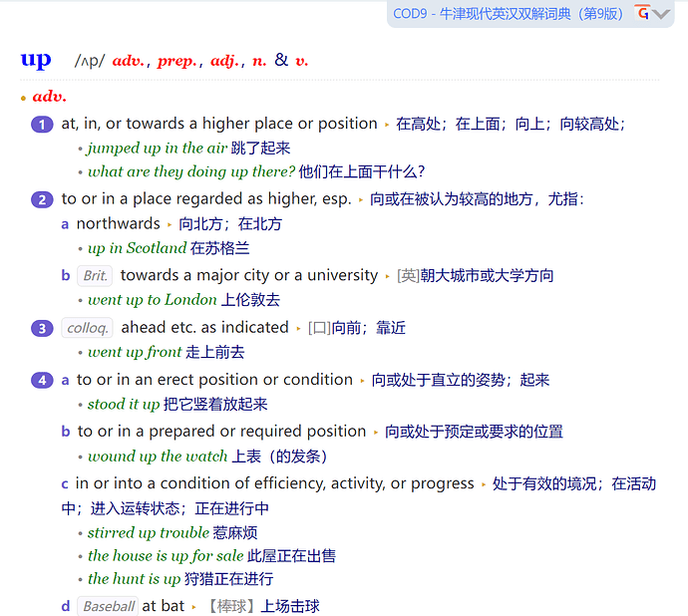Image resolution: width=688 pixels, height=616 pixels.
Task: Click definition "at bat"
Action: click(x=164, y=606)
